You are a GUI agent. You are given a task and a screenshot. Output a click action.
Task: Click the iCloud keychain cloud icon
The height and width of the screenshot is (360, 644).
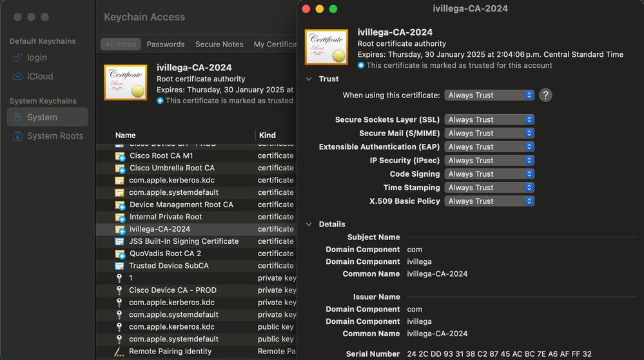point(17,76)
